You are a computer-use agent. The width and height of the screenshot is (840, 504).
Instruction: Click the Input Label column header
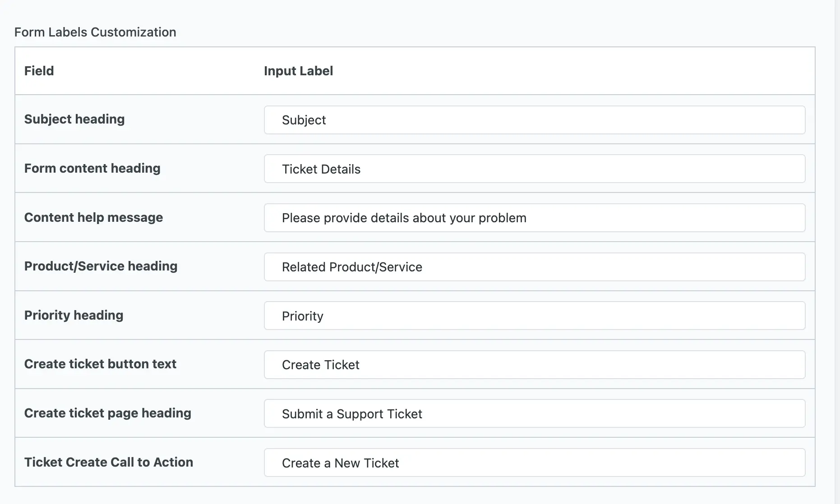tap(298, 71)
